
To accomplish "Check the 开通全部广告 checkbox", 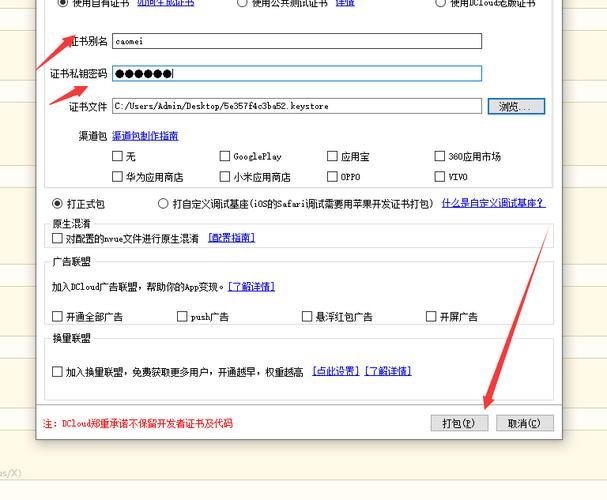I will [57, 317].
